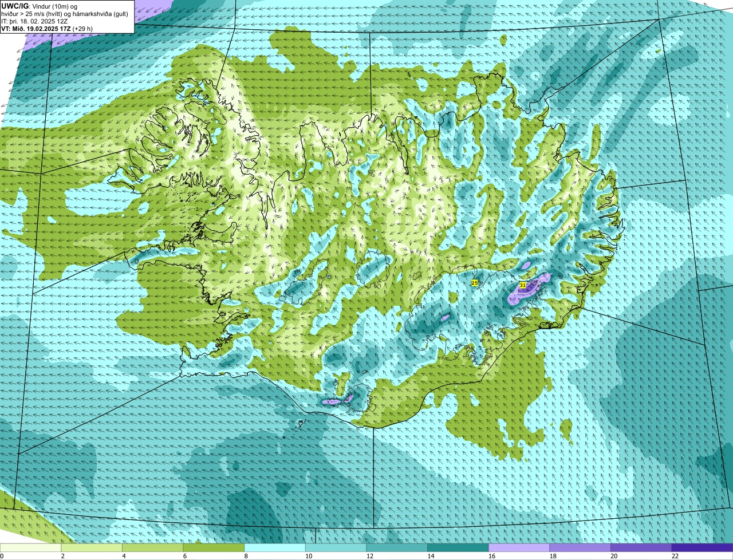
Task: Click the legend line mentioning 'hámarkshviða (gult)'
Action: point(65,13)
